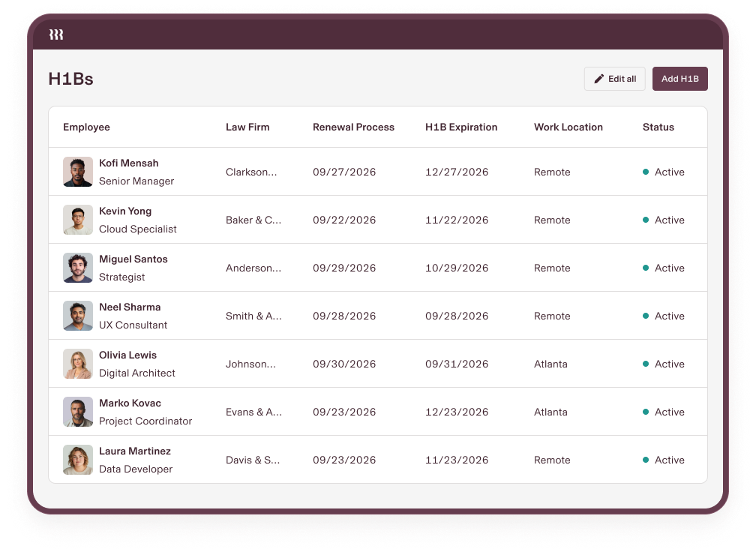Sort by H1B Expiration column header
756x555 pixels.
[461, 127]
